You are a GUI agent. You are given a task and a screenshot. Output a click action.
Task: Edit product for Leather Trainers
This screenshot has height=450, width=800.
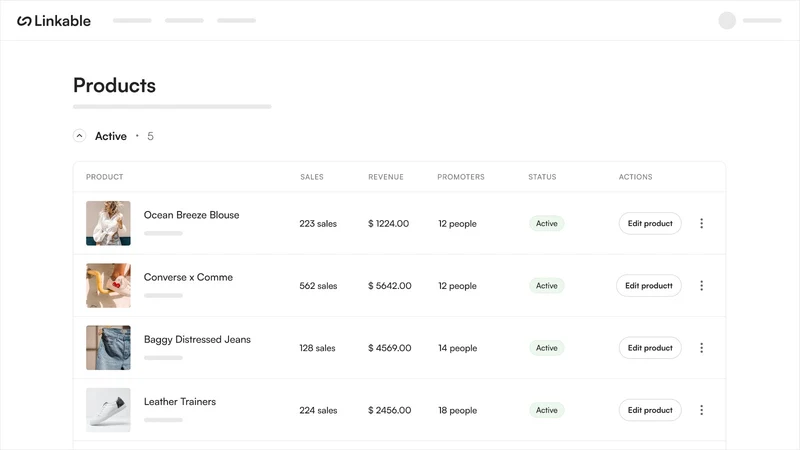[650, 410]
